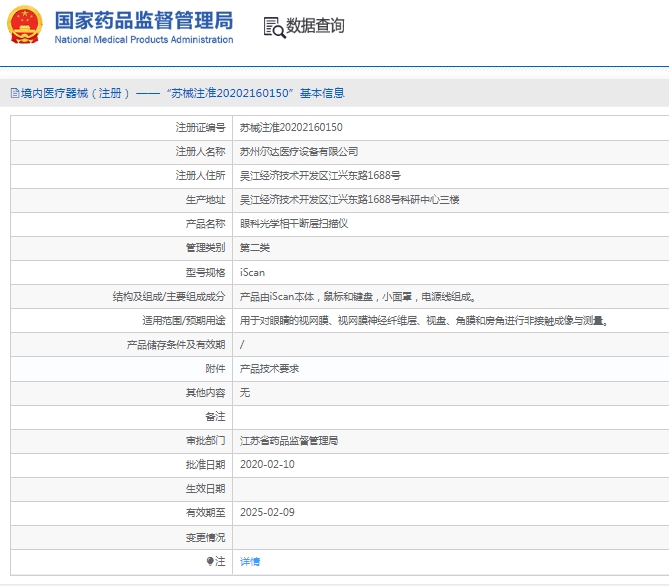669x586 pixels.
Task: Click the 备注 label
Action: pyautogui.click(x=215, y=416)
